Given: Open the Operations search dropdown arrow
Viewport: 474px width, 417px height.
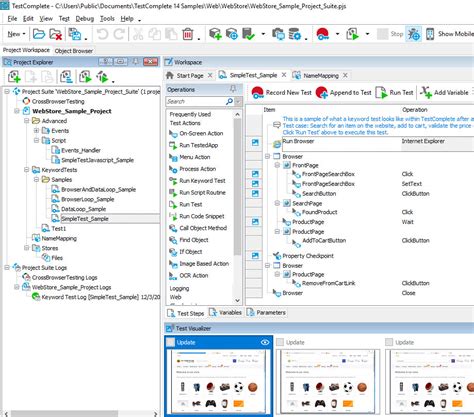Looking at the screenshot, I should (x=238, y=101).
